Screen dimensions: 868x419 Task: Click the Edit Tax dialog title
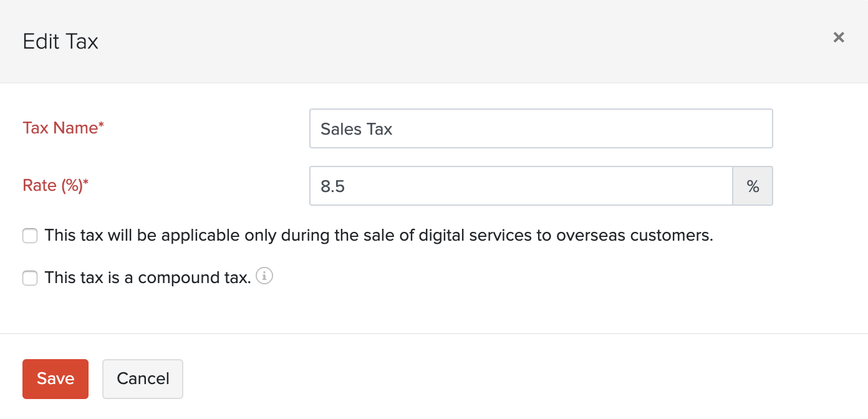pyautogui.click(x=60, y=41)
